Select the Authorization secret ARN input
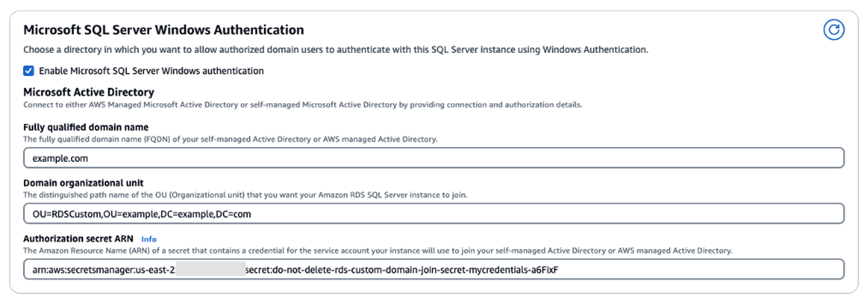Image resolution: width=868 pixels, height=305 pixels. coord(433,270)
